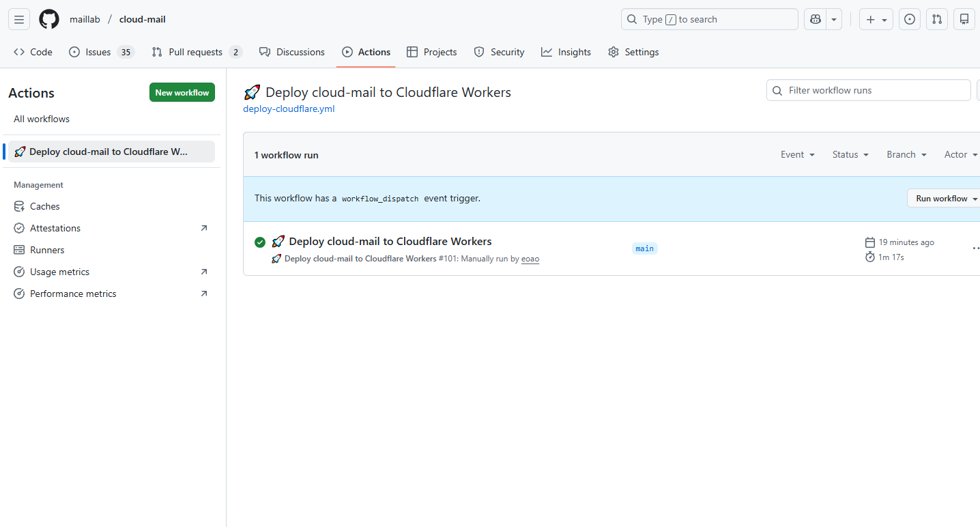The image size is (980, 527).
Task: Expand the Event filter dropdown
Action: [x=798, y=155]
